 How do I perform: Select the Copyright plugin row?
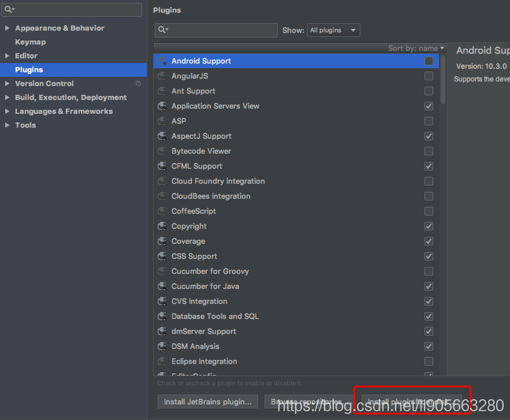[296, 226]
